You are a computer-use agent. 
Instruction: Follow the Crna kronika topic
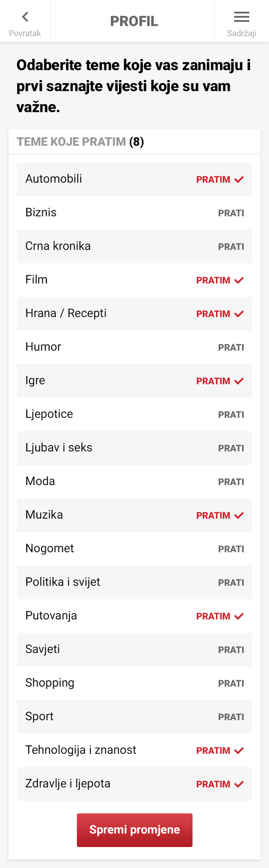click(x=232, y=246)
